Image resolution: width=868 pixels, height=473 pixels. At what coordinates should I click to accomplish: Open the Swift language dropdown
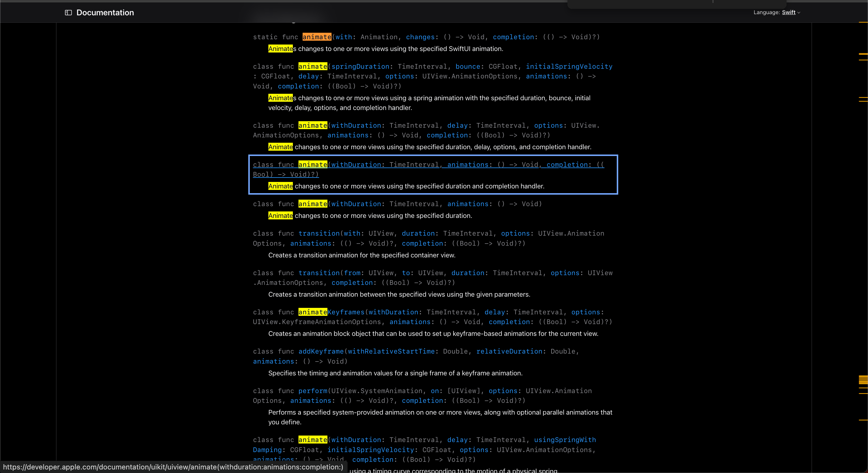pos(789,12)
